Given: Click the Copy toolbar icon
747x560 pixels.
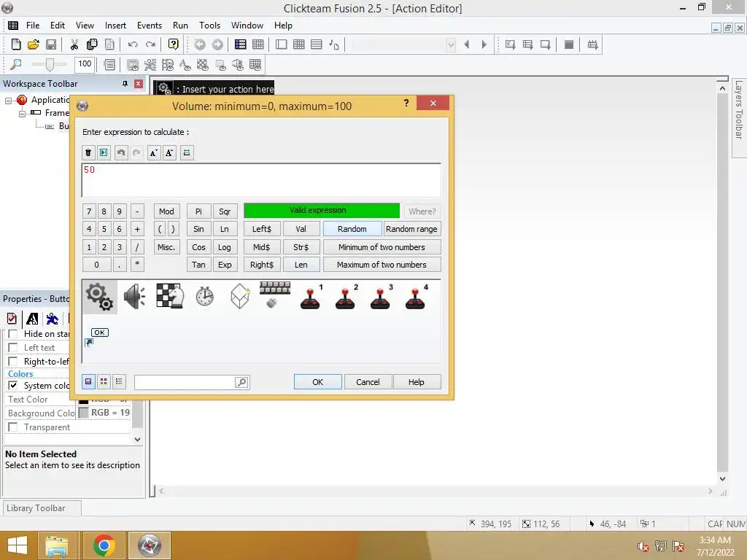Looking at the screenshot, I should 92,44.
